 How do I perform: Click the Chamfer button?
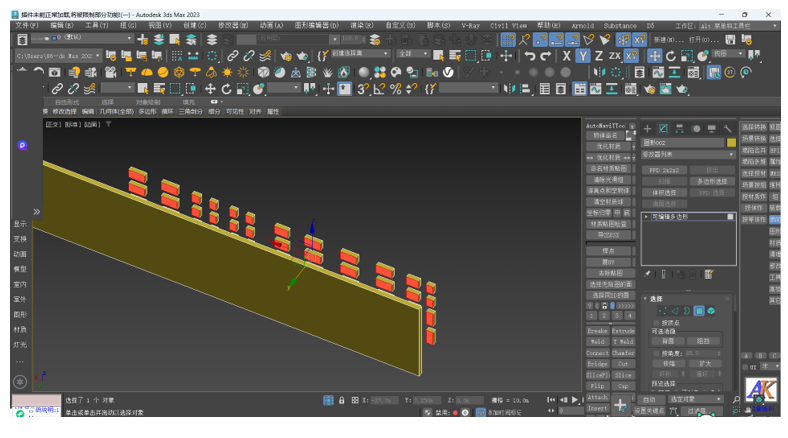click(x=623, y=353)
